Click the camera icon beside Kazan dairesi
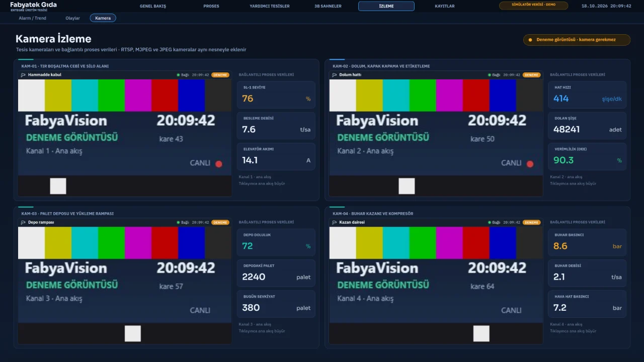 click(x=335, y=222)
